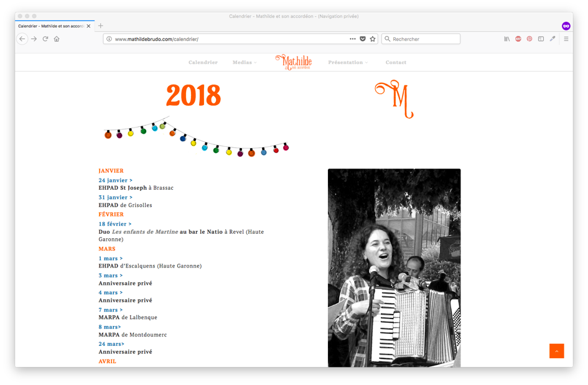Click the forward navigation arrow
This screenshot has height=385, width=588.
(34, 39)
